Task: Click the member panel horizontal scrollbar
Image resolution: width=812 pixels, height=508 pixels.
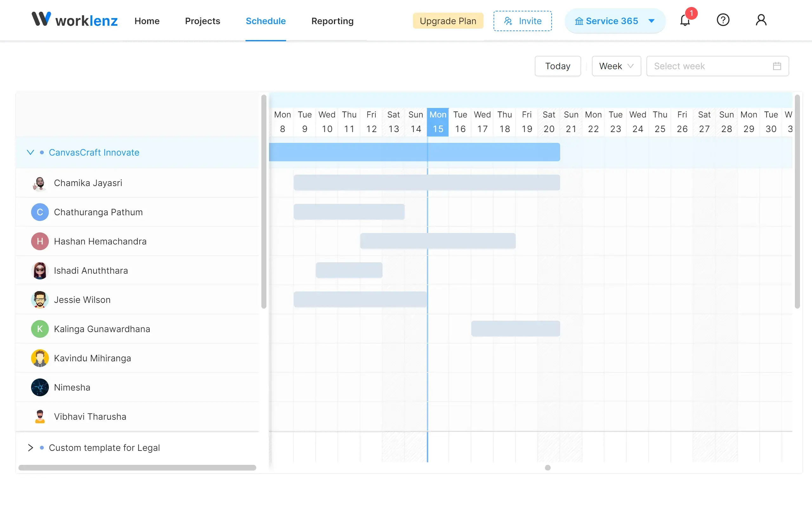Action: pyautogui.click(x=137, y=468)
